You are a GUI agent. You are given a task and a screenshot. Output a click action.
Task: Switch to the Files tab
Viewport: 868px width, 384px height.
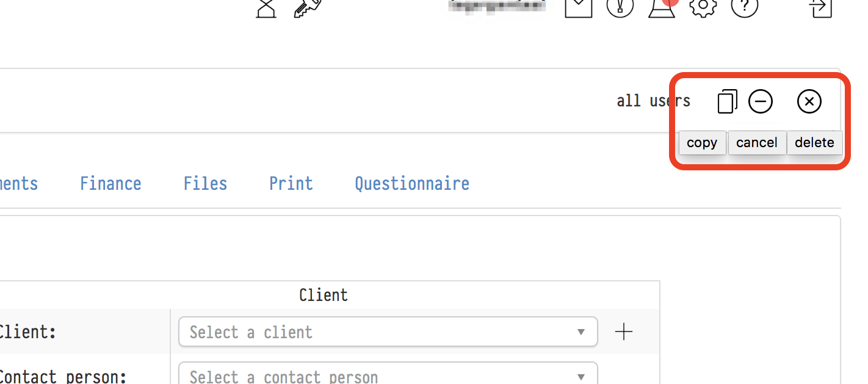[205, 184]
